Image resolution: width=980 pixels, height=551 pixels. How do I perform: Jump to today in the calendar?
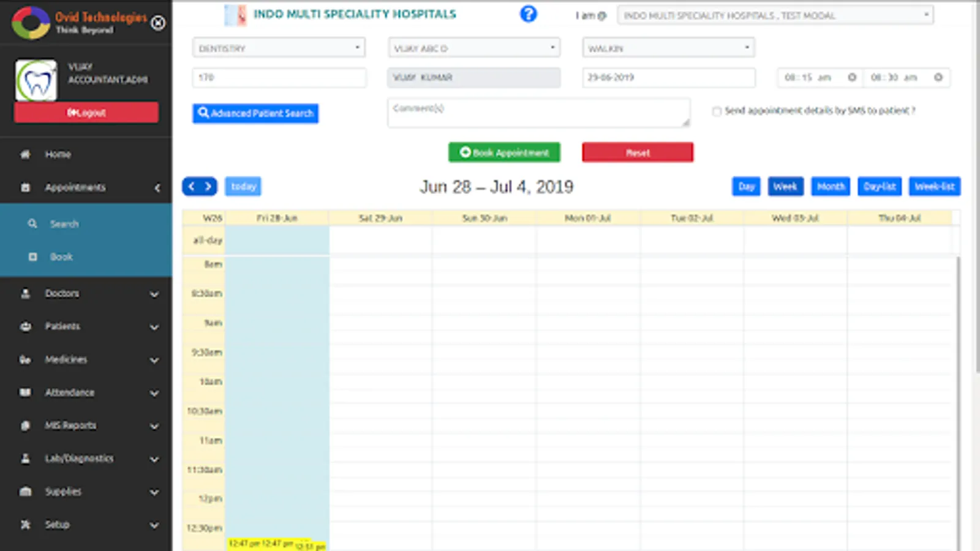tap(243, 187)
